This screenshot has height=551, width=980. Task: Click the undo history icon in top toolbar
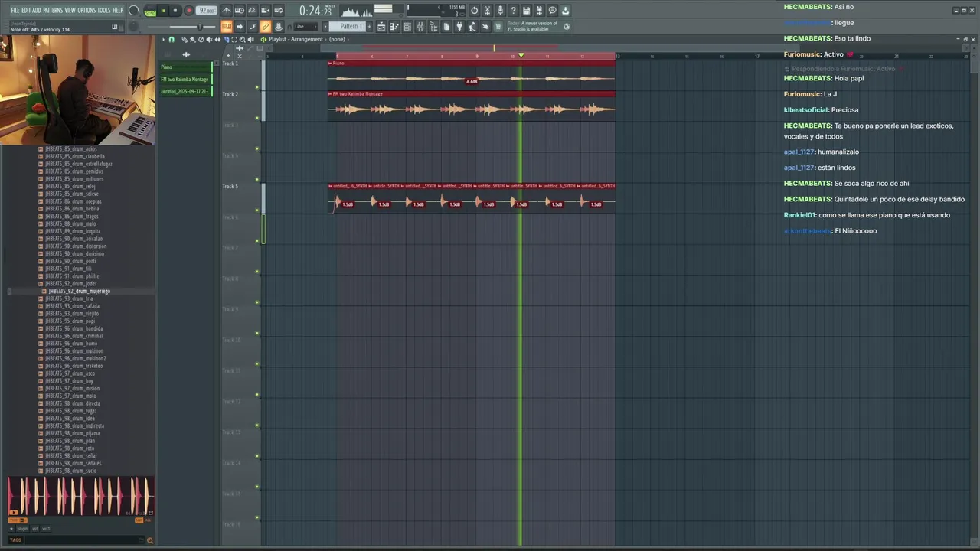pyautogui.click(x=474, y=11)
